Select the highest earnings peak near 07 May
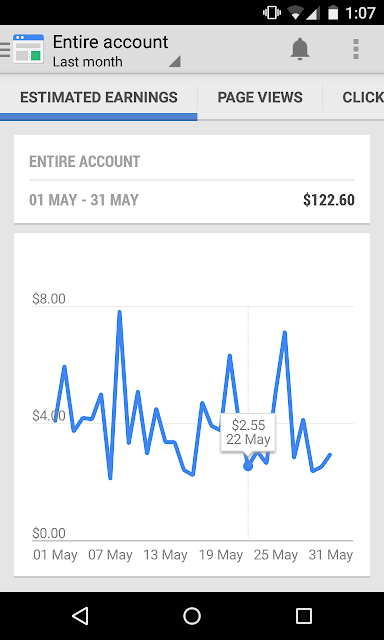The height and width of the screenshot is (640, 384). (120, 312)
